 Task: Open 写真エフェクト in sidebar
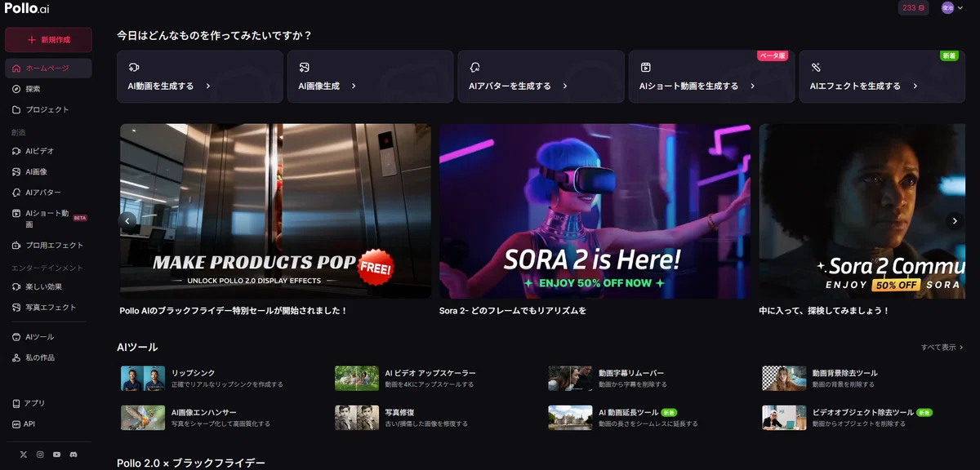click(x=48, y=308)
